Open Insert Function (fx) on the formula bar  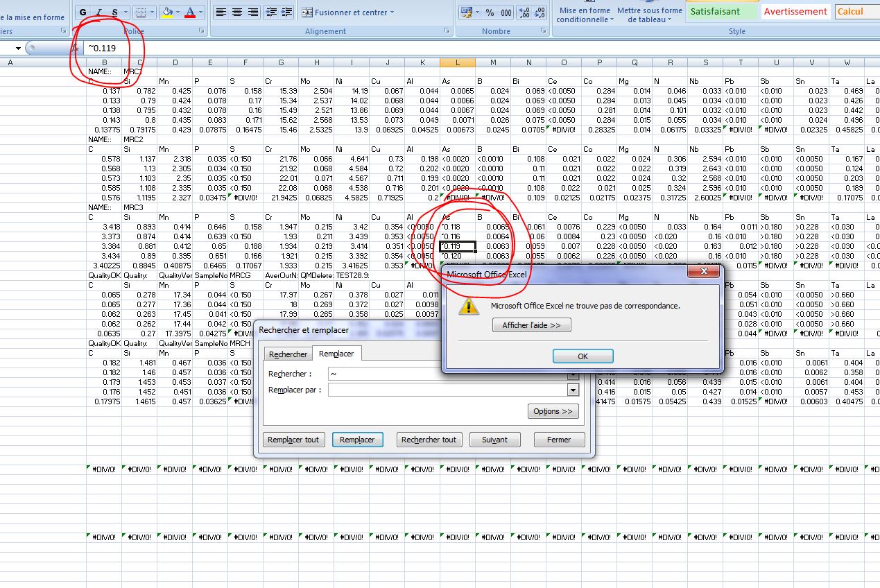pos(76,48)
